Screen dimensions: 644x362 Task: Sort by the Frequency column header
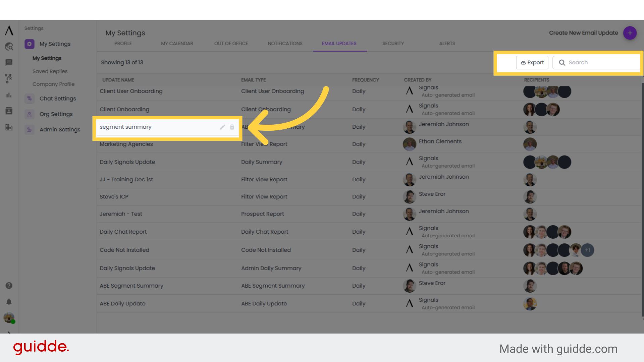tap(365, 80)
